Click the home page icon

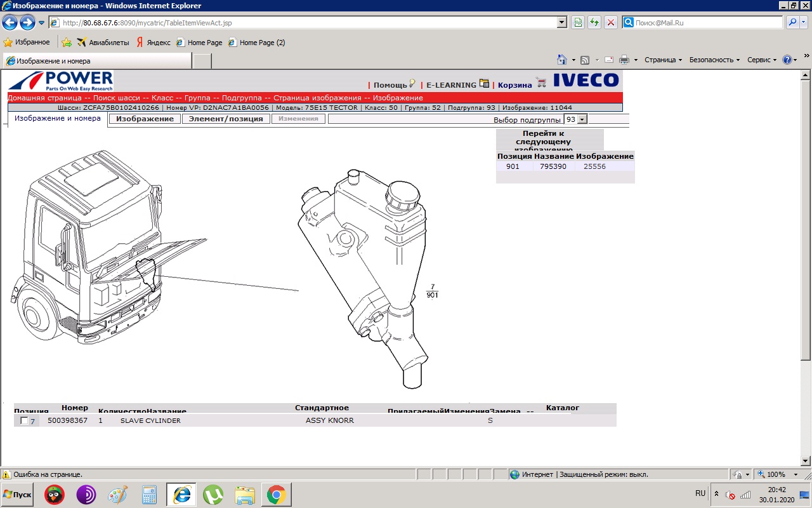[x=562, y=60]
